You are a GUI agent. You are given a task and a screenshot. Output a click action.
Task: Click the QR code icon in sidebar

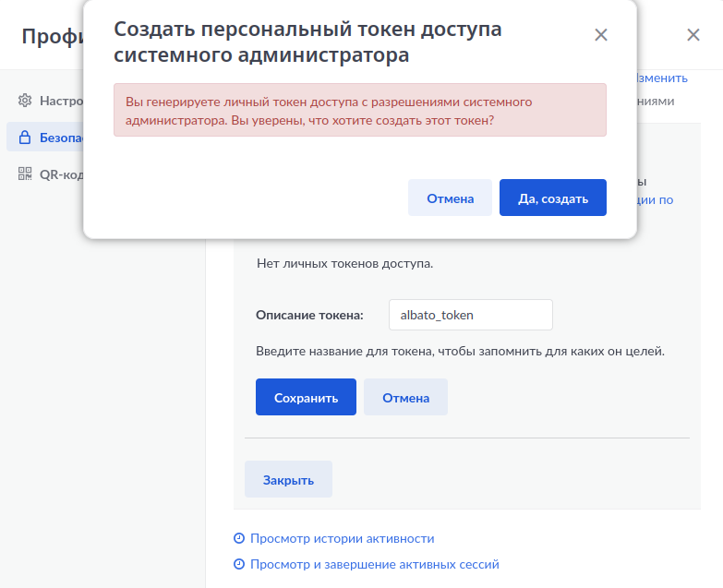[x=25, y=174]
